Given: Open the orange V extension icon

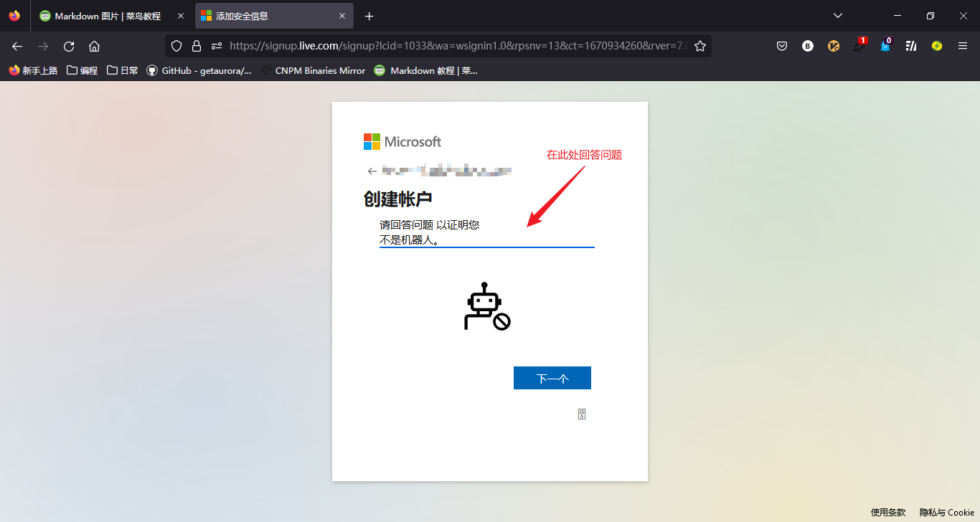Looking at the screenshot, I should (x=834, y=46).
